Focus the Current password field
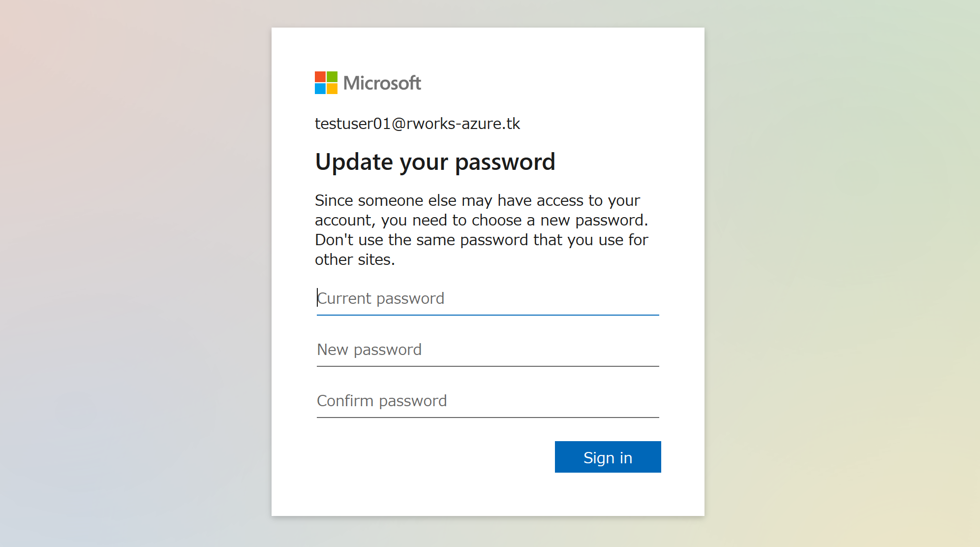Viewport: 980px width, 547px height. point(488,298)
